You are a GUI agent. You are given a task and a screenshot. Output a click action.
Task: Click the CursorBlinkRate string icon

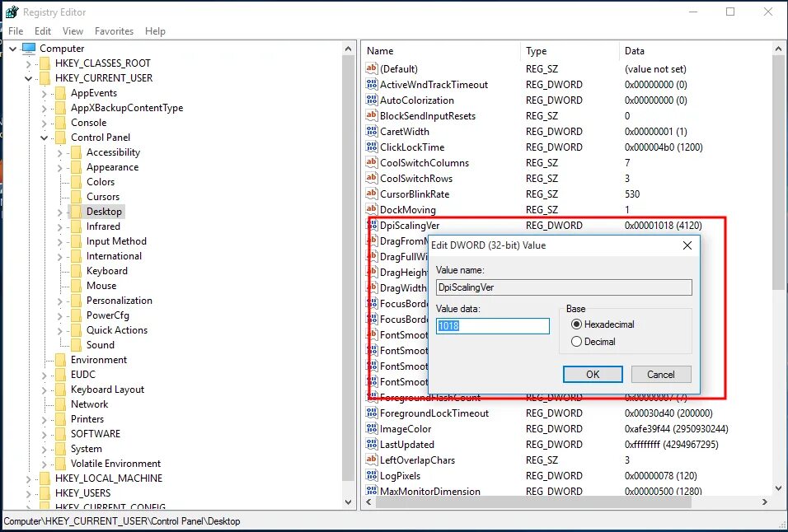point(372,194)
